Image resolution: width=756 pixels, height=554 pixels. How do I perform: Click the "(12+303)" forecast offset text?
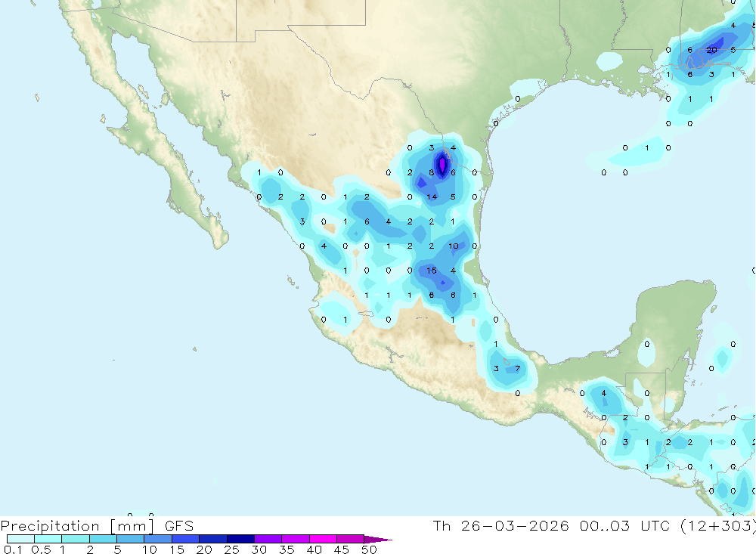[718, 526]
